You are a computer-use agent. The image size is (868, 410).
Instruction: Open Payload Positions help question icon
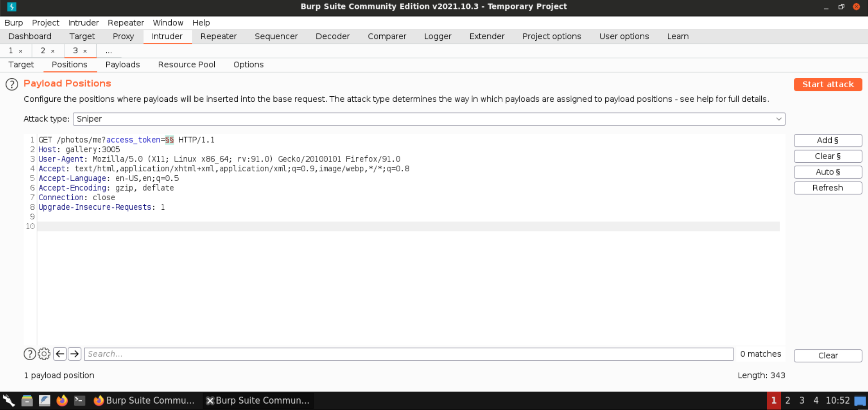[x=12, y=85]
